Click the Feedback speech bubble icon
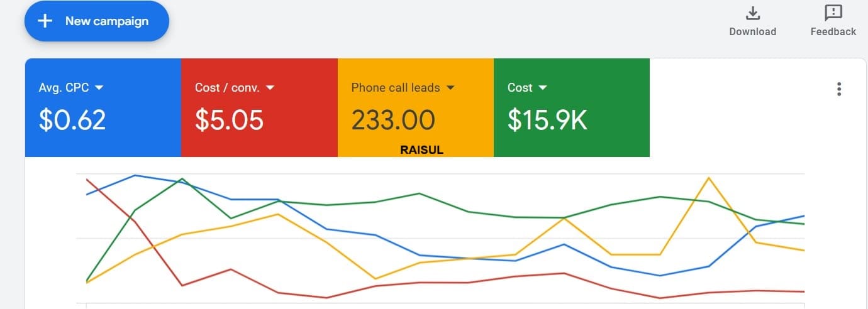868x309 pixels. coord(833,13)
